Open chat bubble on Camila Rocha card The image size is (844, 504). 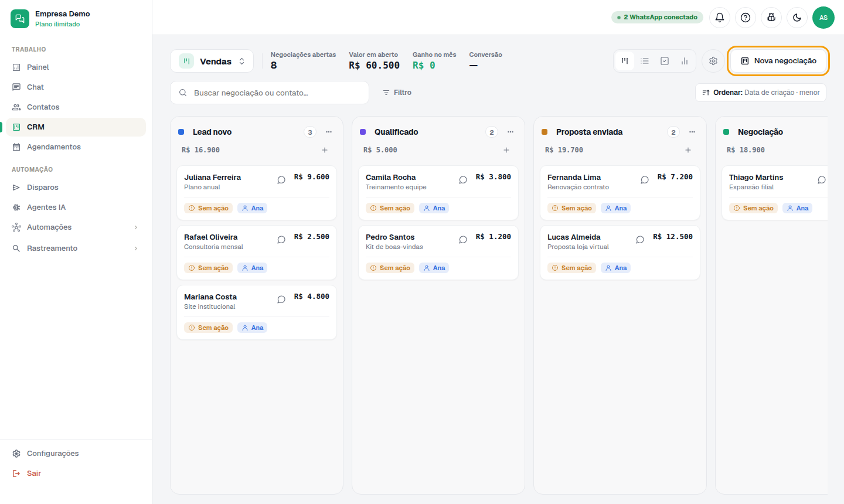(463, 180)
